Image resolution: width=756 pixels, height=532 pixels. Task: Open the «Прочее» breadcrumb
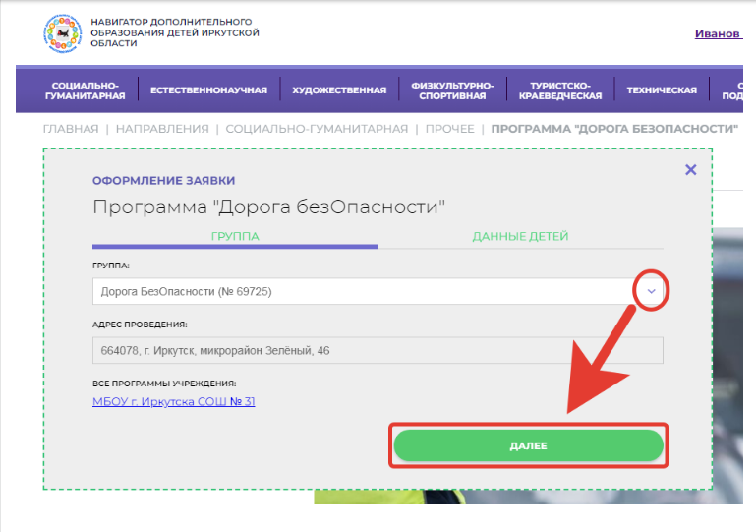450,129
